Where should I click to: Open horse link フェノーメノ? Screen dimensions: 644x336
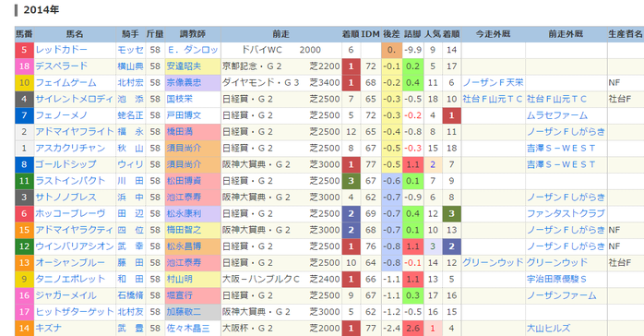[x=61, y=115]
